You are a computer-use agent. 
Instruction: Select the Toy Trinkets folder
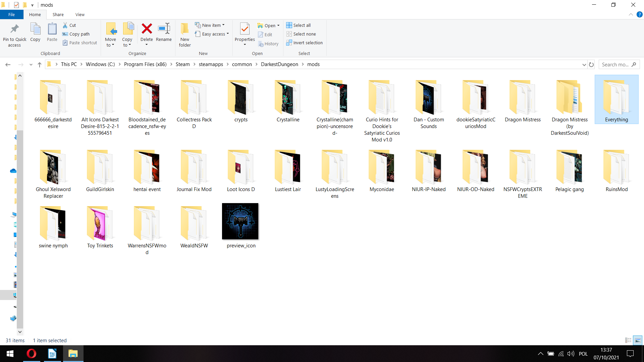click(x=100, y=227)
